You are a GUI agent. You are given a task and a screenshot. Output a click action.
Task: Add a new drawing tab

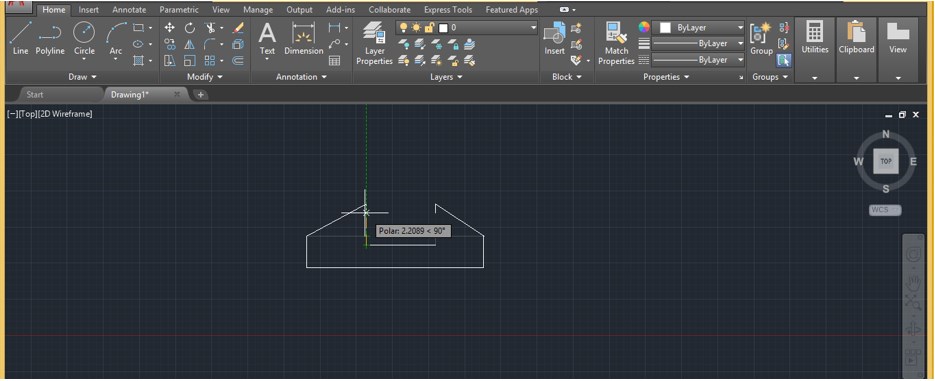point(201,95)
